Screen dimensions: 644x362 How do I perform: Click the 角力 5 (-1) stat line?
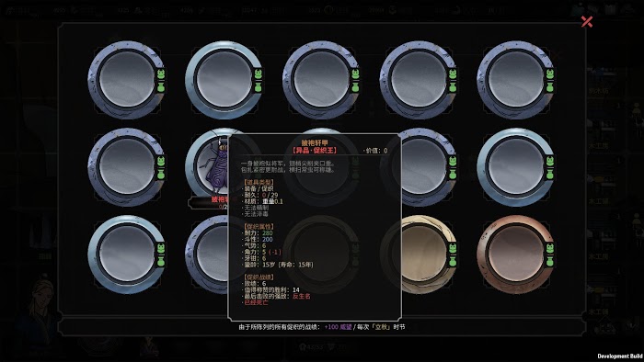tap(262, 252)
